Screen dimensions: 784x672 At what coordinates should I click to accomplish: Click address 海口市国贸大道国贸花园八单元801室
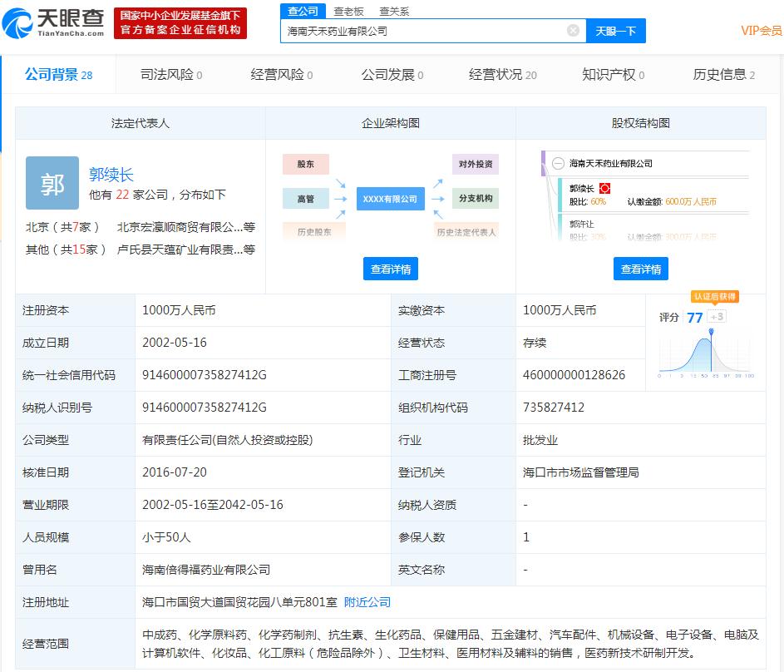tap(239, 602)
